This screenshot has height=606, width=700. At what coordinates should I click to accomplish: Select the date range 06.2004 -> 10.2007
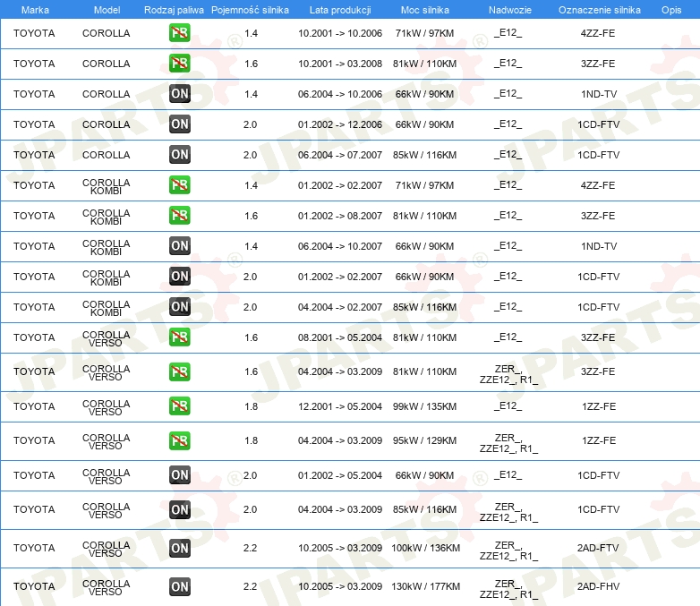pos(340,245)
